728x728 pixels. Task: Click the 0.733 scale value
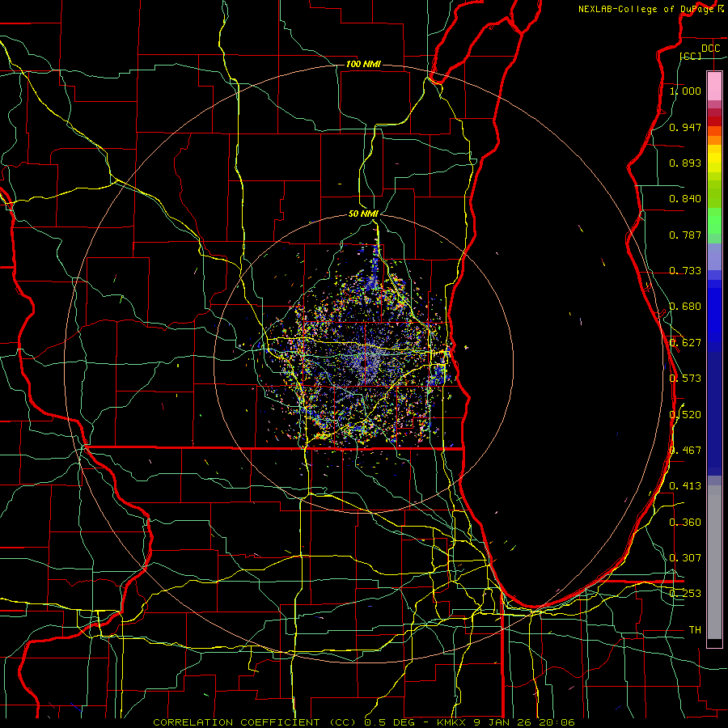coord(685,271)
